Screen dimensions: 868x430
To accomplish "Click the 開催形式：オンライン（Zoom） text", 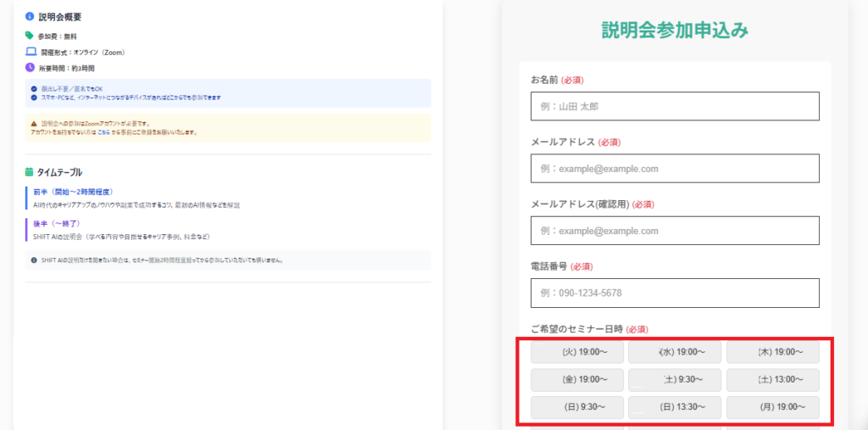I will tap(84, 53).
